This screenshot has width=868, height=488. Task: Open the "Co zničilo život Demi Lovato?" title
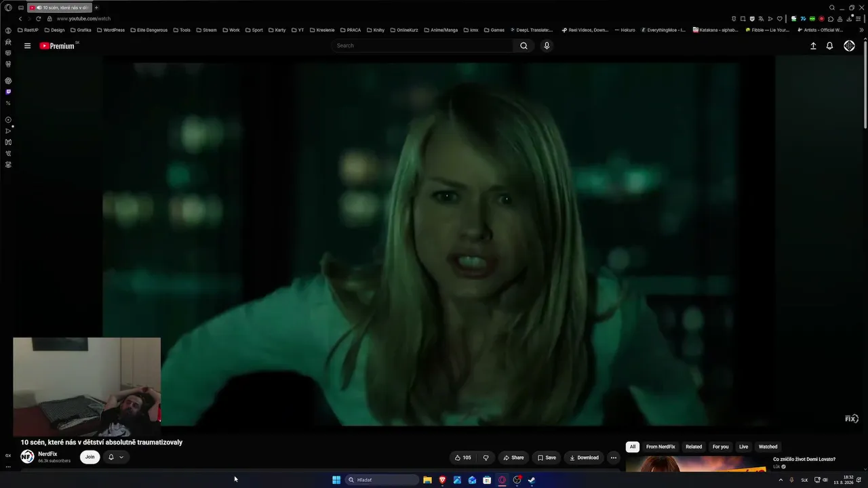click(x=804, y=460)
